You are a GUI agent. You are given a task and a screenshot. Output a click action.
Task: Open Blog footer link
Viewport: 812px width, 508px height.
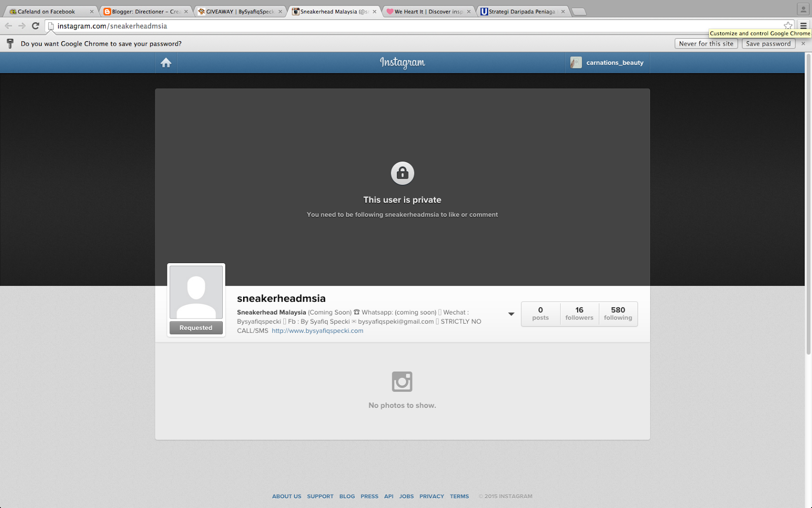tap(347, 496)
